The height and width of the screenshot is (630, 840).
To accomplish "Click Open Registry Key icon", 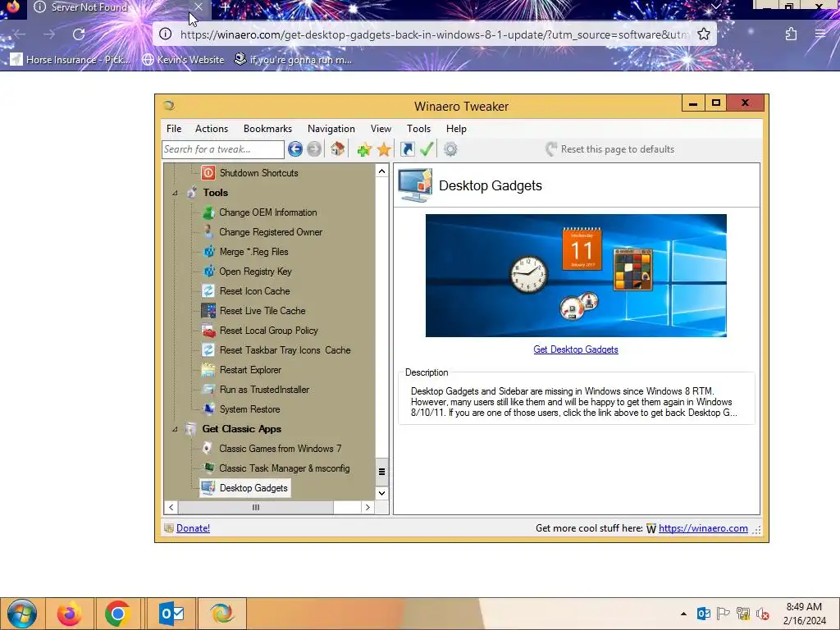I will tap(208, 272).
